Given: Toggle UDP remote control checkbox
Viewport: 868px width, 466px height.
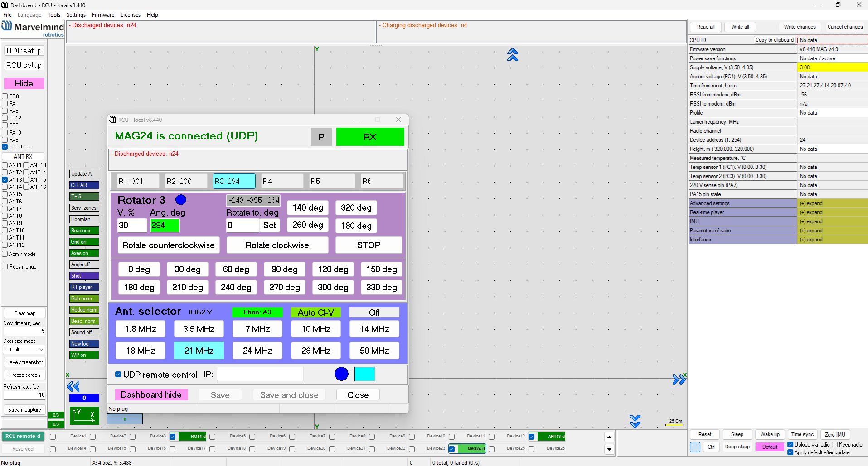Looking at the screenshot, I should [118, 375].
